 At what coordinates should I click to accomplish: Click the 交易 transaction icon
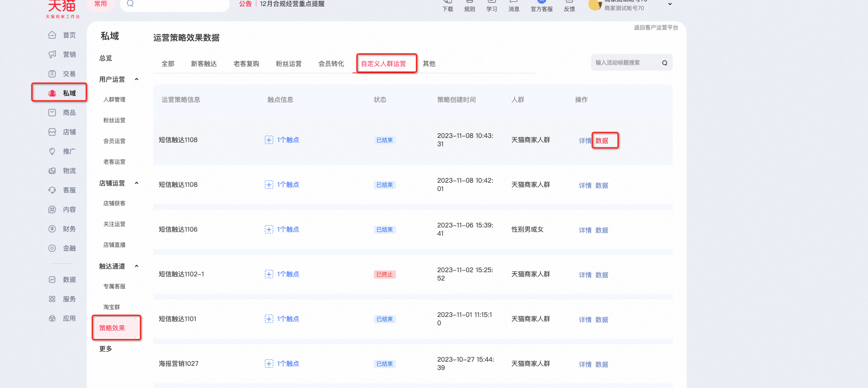click(x=52, y=74)
